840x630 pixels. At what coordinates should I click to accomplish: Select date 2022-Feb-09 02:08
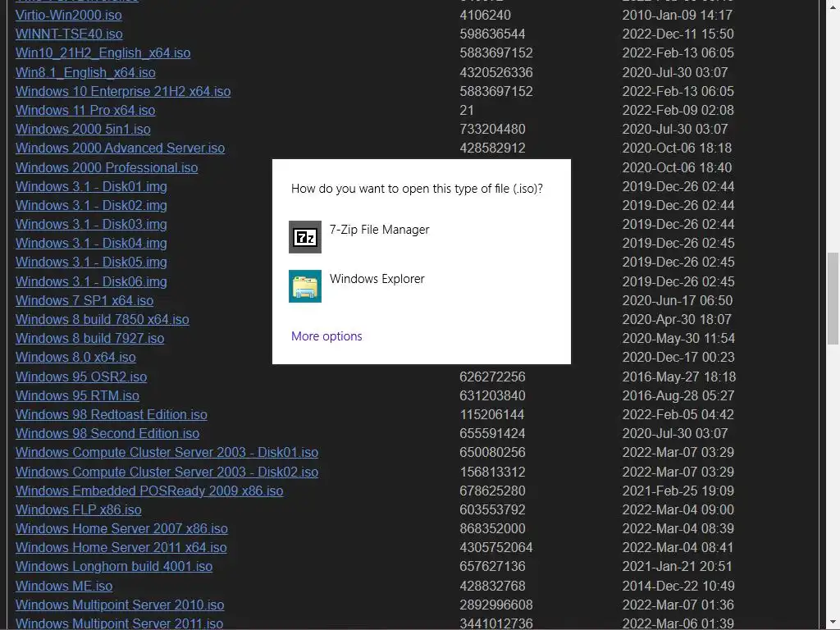tap(678, 111)
